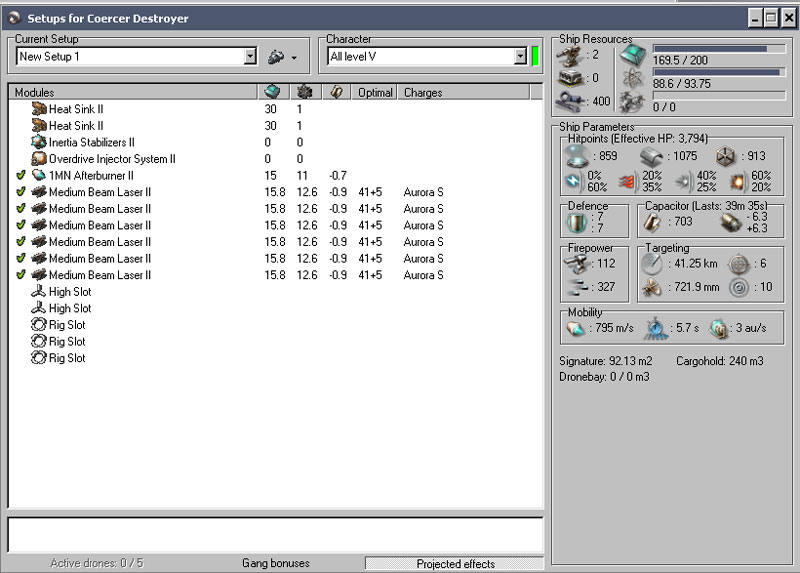Click the Coercer Destroyer window title icon
Screen dimensions: 800x573
pos(14,18)
